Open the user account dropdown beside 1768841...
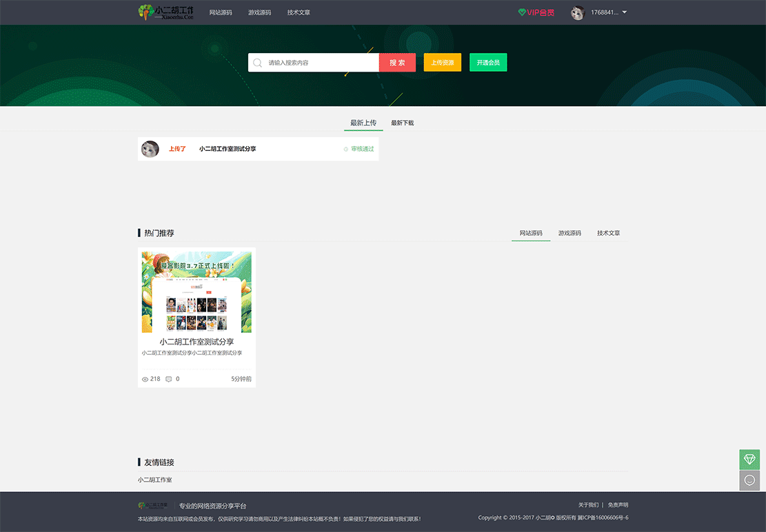Image resolution: width=766 pixels, height=532 pixels. [x=623, y=12]
